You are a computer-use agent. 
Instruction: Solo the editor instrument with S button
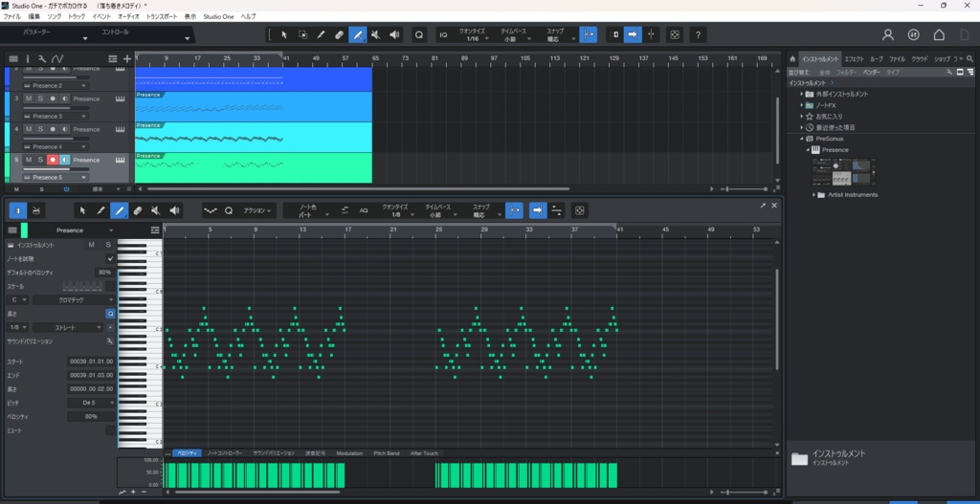(x=108, y=245)
